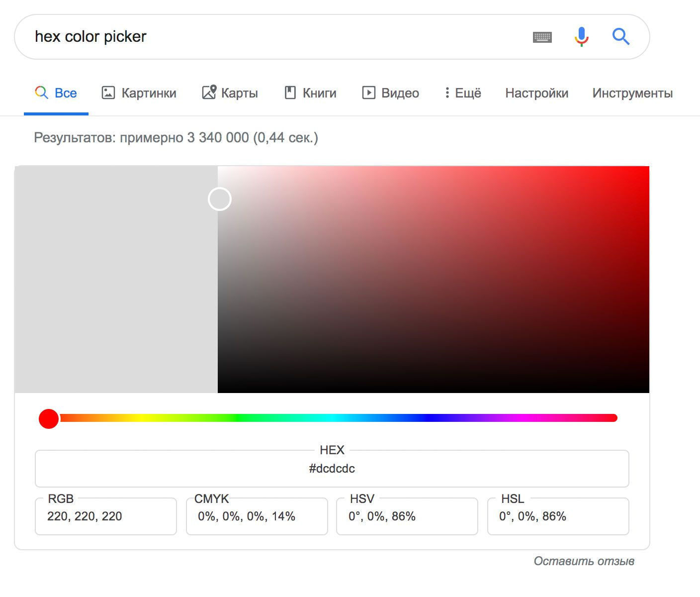The width and height of the screenshot is (700, 597).
Task: Click the CMYK value field
Action: [257, 516]
